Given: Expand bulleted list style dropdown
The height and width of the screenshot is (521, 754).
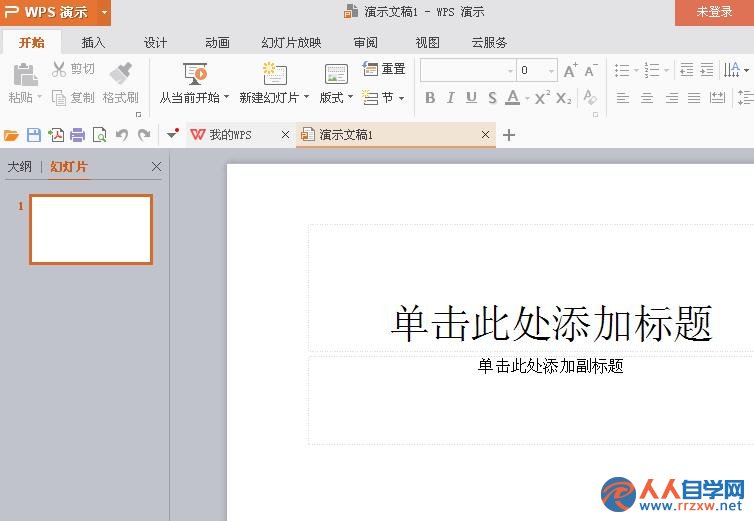Looking at the screenshot, I should pos(636,71).
